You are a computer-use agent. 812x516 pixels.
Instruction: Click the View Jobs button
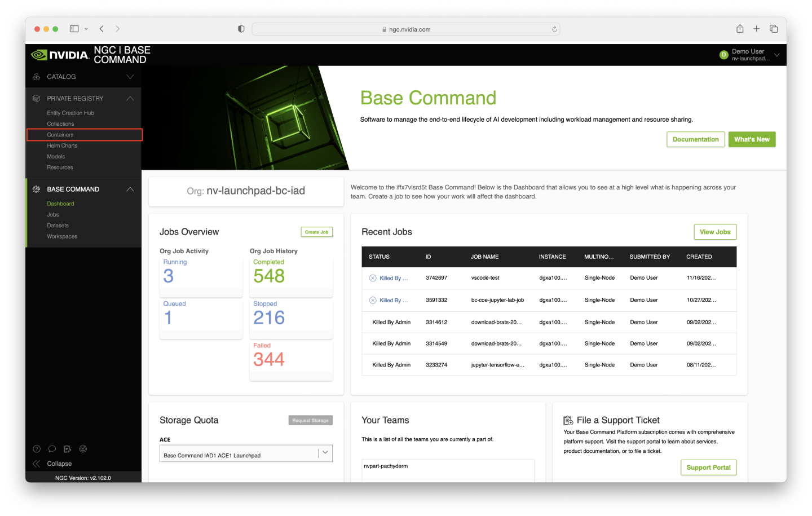[715, 232]
